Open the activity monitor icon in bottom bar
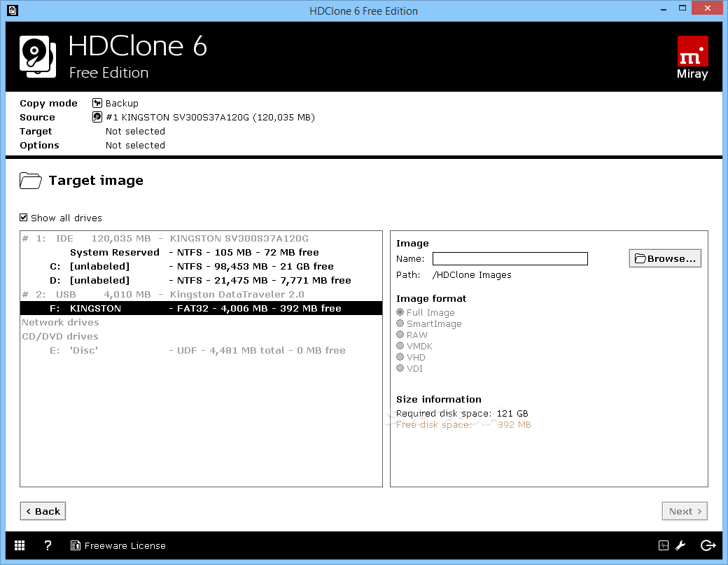 pyautogui.click(x=664, y=545)
